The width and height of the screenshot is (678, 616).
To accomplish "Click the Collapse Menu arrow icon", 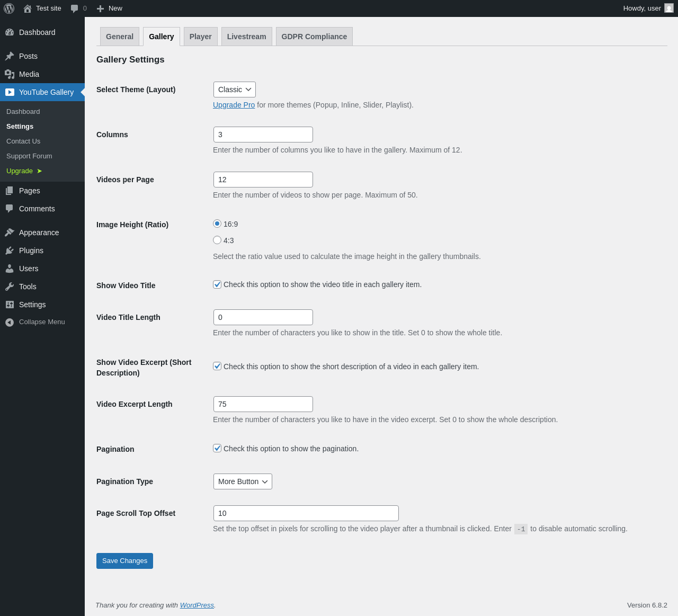I will pos(10,322).
